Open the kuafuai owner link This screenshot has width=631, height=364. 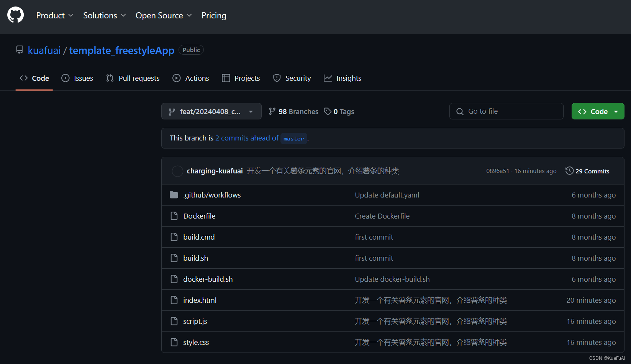(44, 50)
